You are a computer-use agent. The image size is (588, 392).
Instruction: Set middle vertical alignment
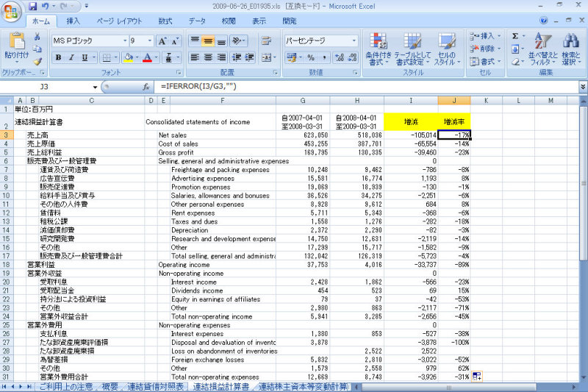[x=208, y=40]
